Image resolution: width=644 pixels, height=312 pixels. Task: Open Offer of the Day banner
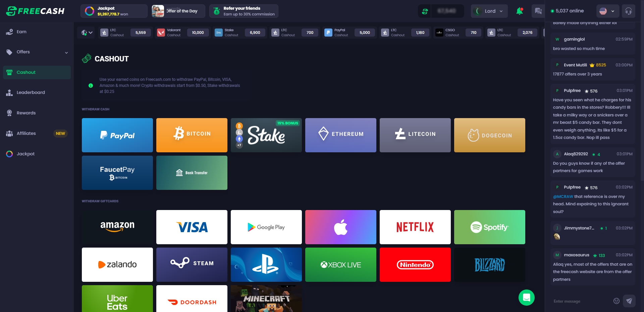[x=178, y=11]
